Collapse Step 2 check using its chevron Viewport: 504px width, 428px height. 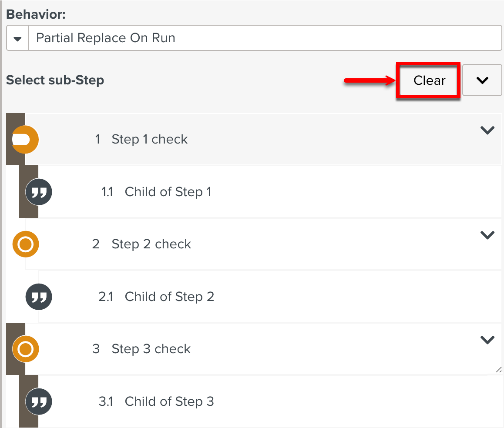(487, 235)
